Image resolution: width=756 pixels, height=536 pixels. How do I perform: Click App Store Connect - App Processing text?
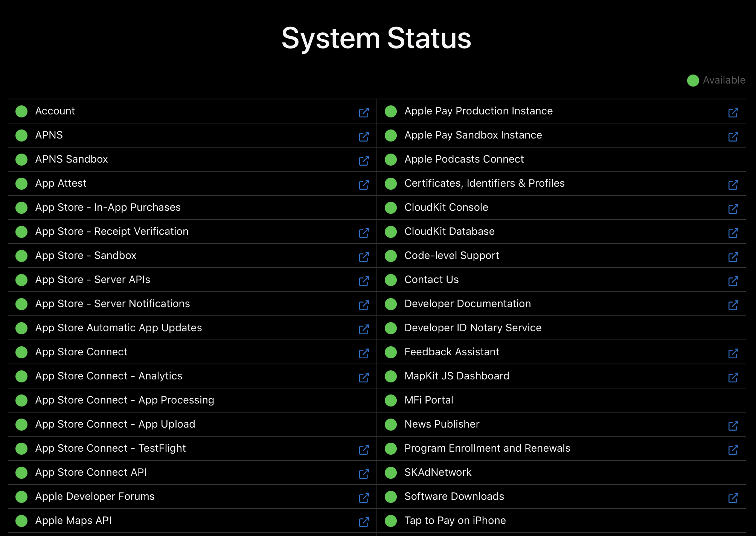[x=125, y=400]
